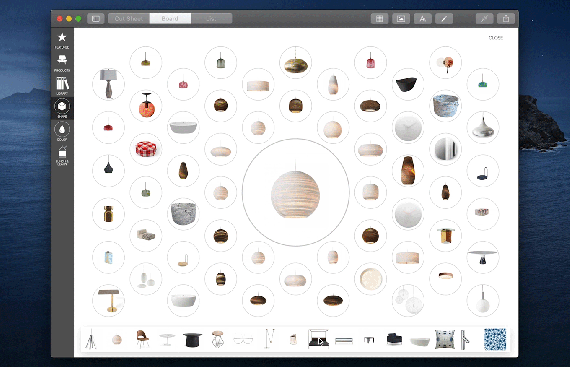Viewport: 570px width, 367px height.
Task: Select the Shape search icon in sidebar
Action: [62, 108]
